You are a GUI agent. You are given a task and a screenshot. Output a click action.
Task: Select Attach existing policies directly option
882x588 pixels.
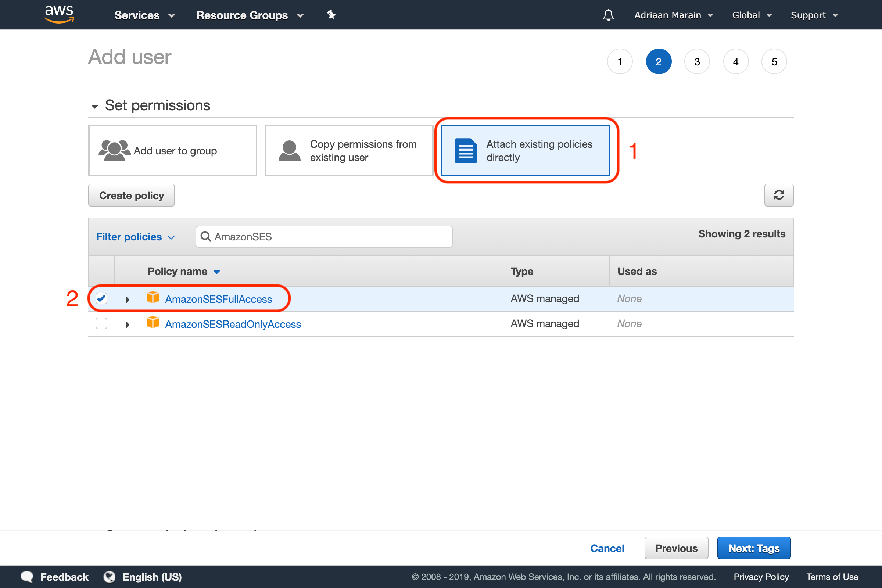point(525,151)
